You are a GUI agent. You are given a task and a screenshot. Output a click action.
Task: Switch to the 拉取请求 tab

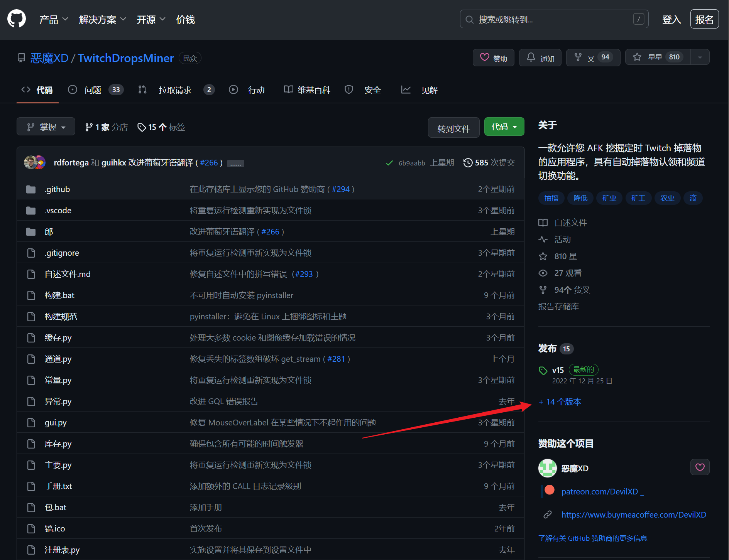(x=176, y=90)
